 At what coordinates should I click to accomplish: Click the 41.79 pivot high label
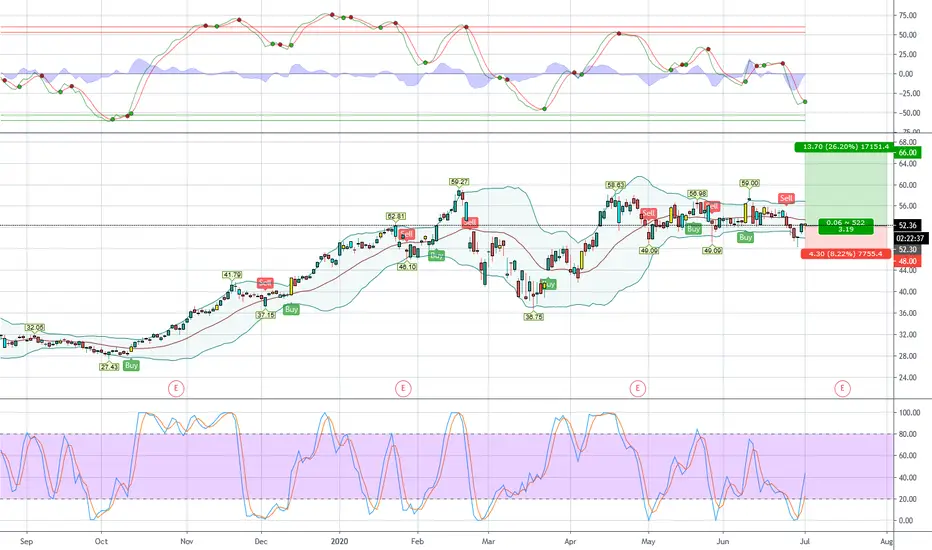click(232, 275)
